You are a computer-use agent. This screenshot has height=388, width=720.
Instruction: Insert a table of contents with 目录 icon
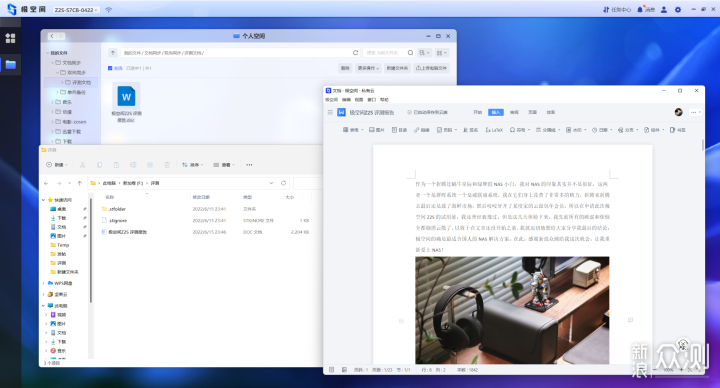pyautogui.click(x=399, y=130)
